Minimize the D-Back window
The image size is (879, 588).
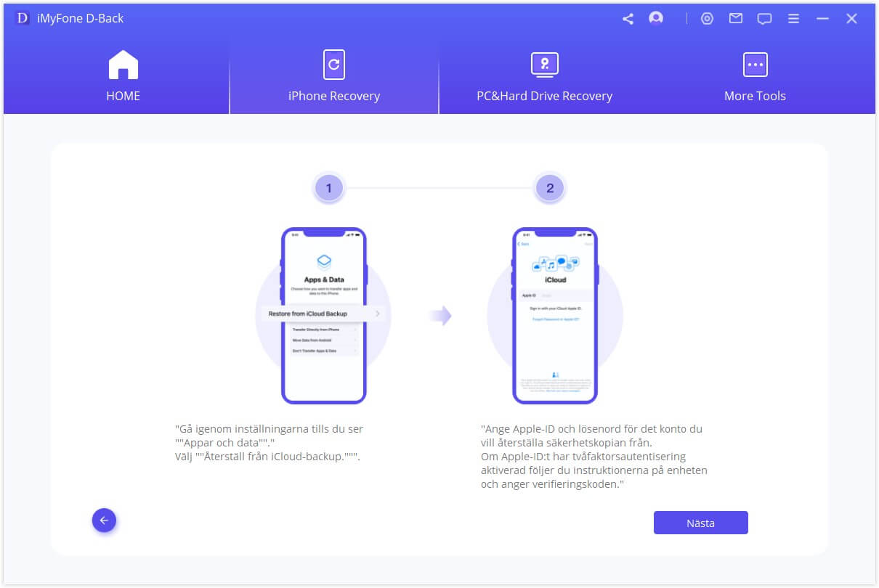[822, 19]
